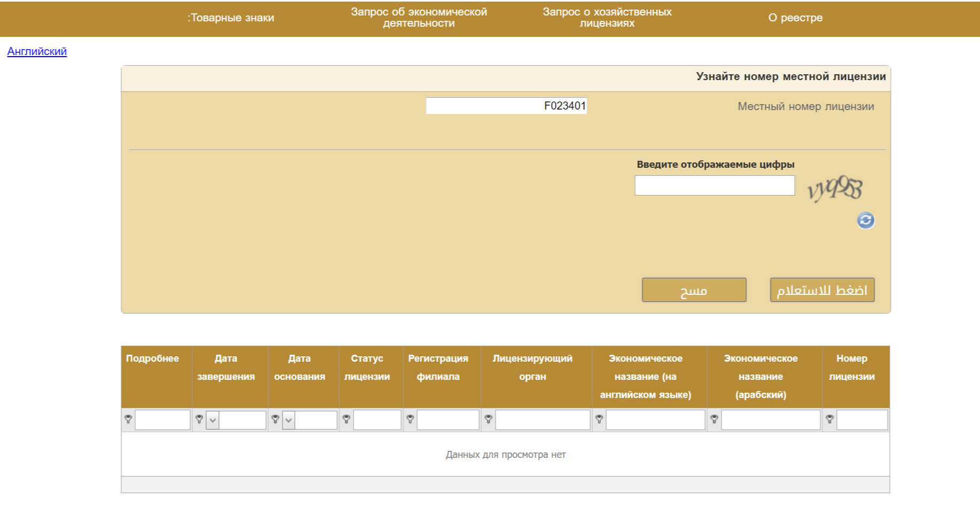980x507 pixels.
Task: Open О реестре menu
Action: point(795,18)
